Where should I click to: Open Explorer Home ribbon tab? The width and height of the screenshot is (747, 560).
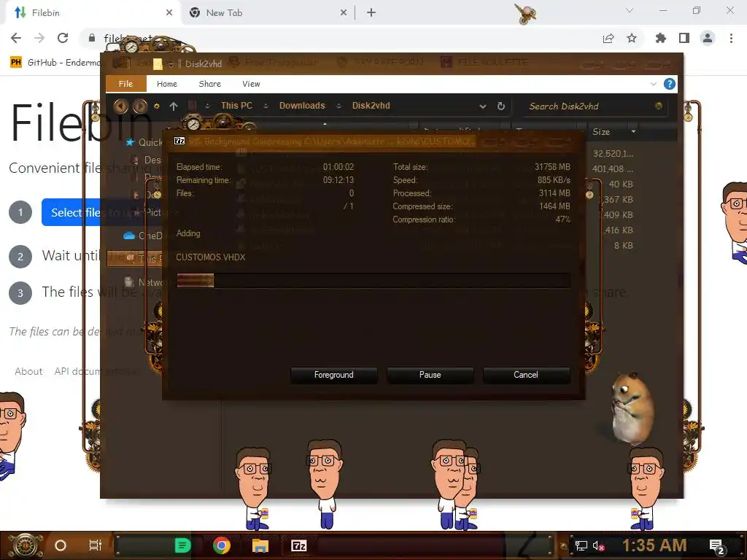tap(167, 84)
